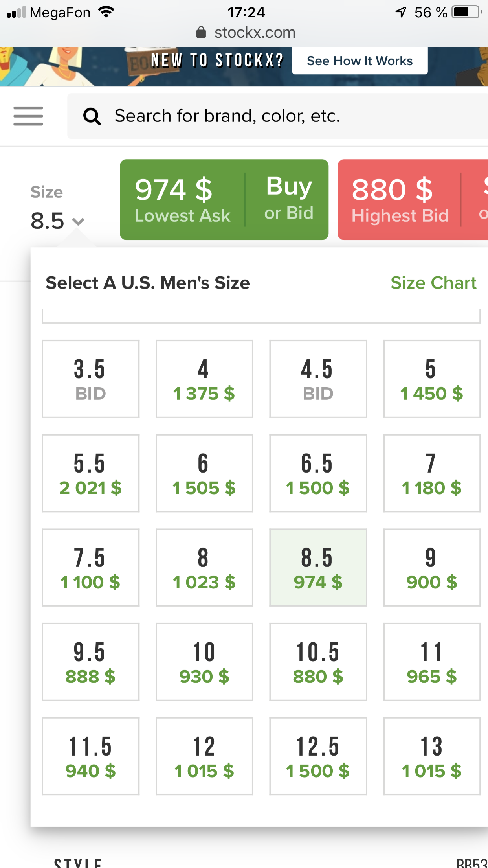Choose size 13 at 1 015 $
Viewport: 488px width, 868px height.
coord(432,756)
